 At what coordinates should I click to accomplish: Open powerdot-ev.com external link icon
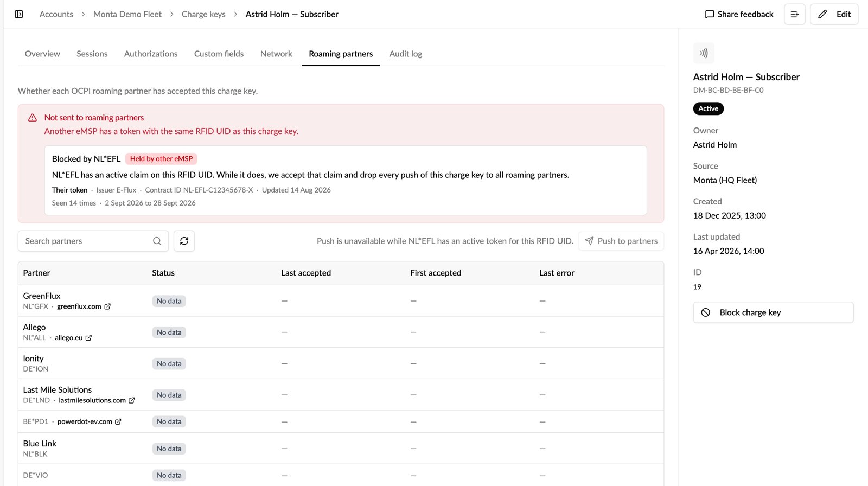point(118,421)
